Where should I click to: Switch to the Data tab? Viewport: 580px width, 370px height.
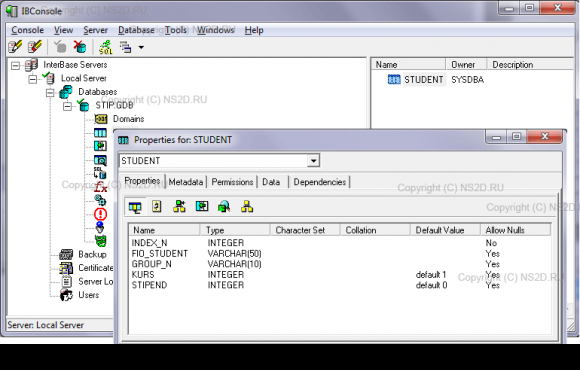271,182
